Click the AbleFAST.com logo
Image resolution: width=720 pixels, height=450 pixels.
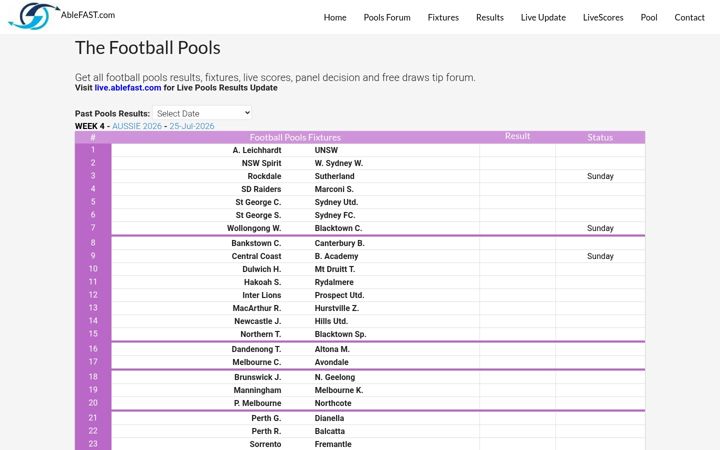(x=62, y=16)
